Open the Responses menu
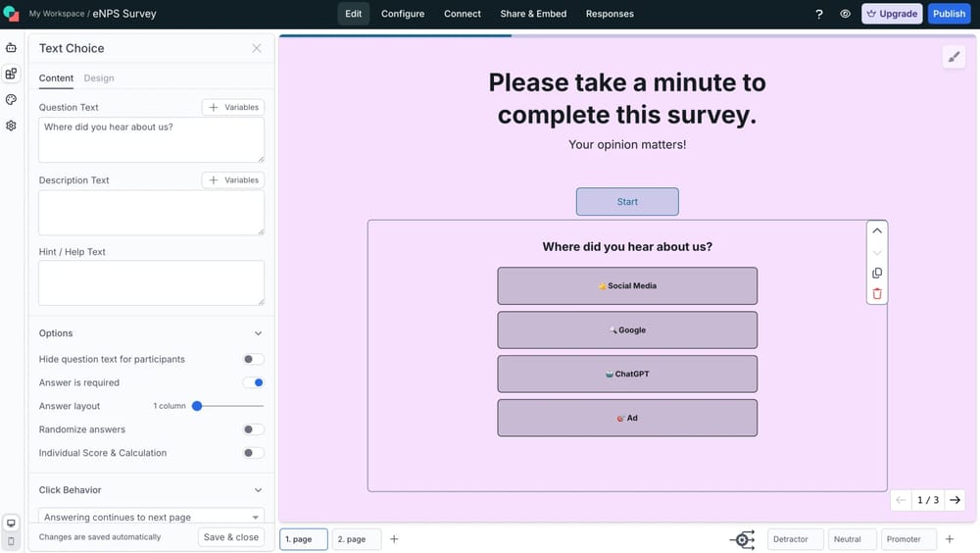This screenshot has height=553, width=980. (610, 14)
